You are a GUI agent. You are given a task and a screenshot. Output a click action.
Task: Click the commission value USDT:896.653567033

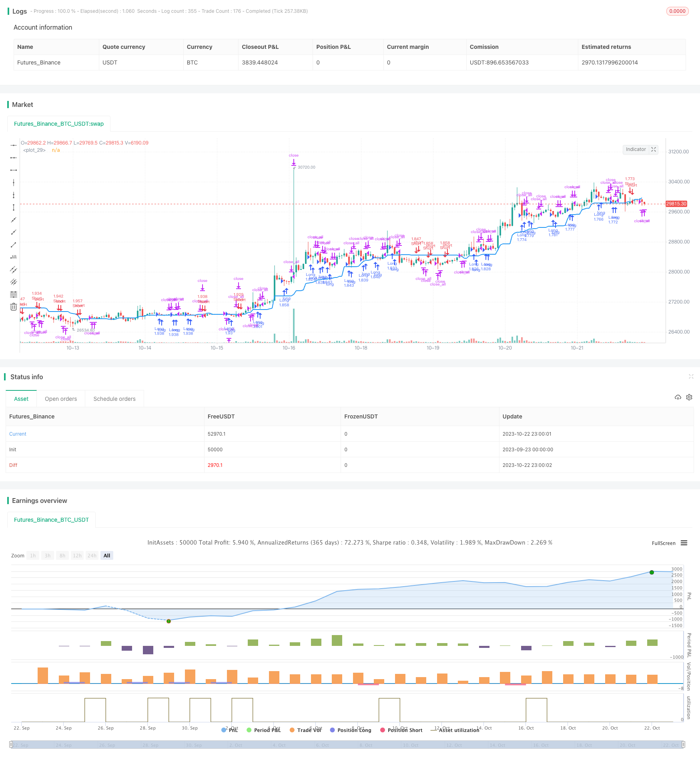click(499, 62)
